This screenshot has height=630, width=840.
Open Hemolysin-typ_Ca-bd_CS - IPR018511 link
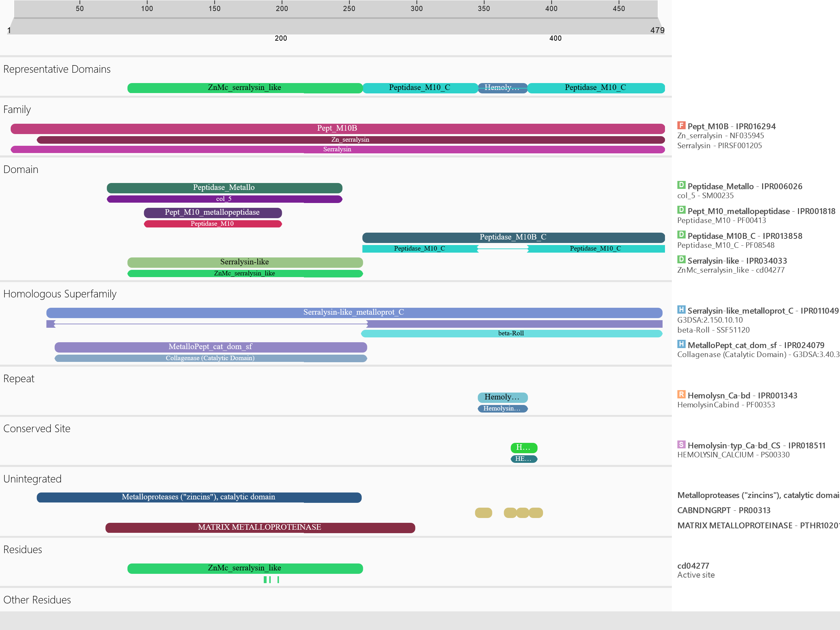point(757,446)
